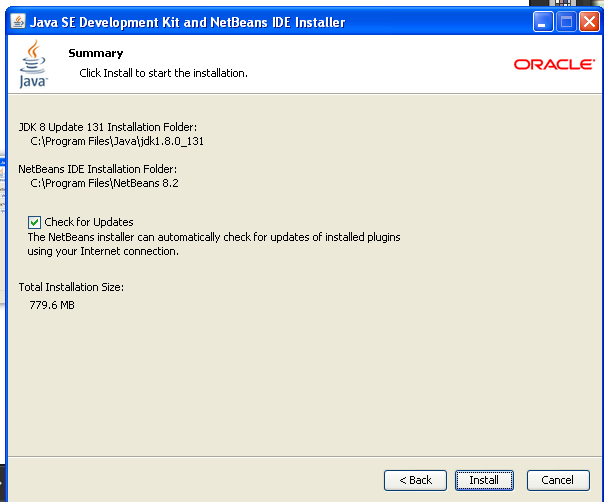Click the Total Installation Size label
Image resolution: width=604 pixels, height=502 pixels.
(x=71, y=288)
